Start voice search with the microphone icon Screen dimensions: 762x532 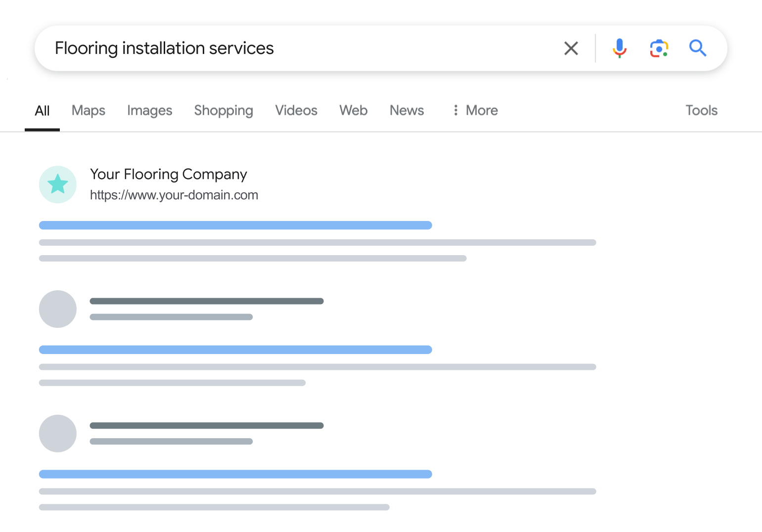619,48
